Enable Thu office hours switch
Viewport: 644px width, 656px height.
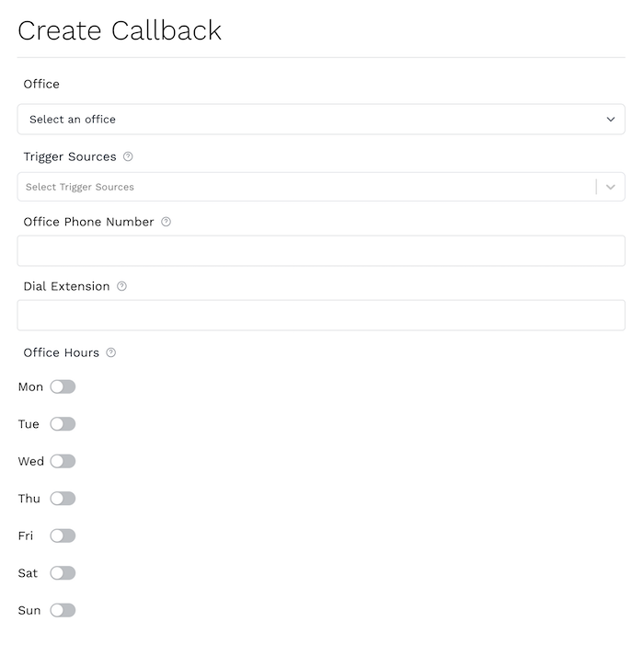click(63, 499)
